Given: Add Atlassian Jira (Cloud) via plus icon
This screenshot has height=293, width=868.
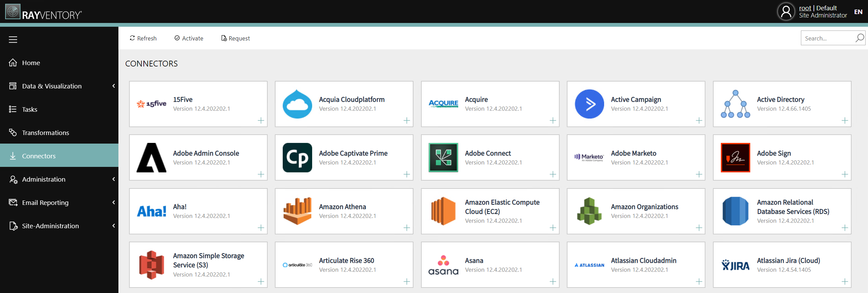Looking at the screenshot, I should tap(845, 282).
